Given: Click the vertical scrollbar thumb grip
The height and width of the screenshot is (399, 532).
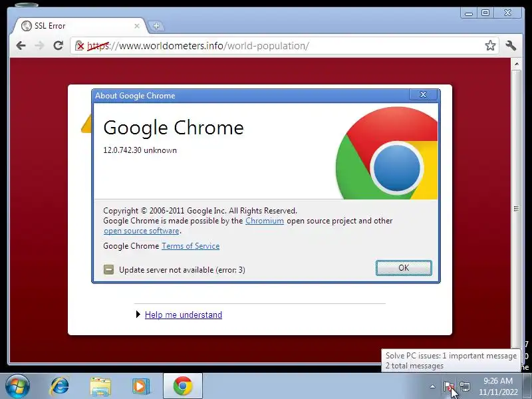Looking at the screenshot, I should tap(517, 209).
